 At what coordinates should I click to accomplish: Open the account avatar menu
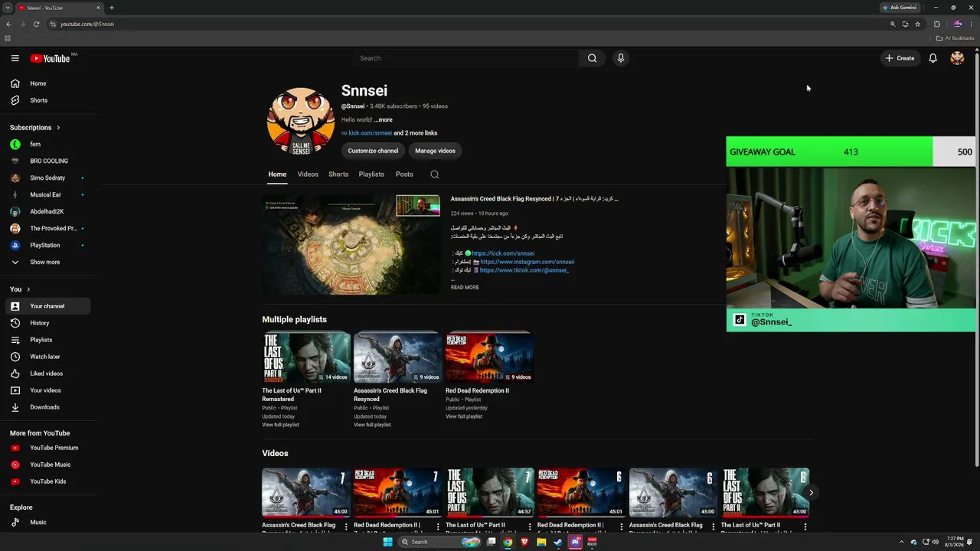957,58
